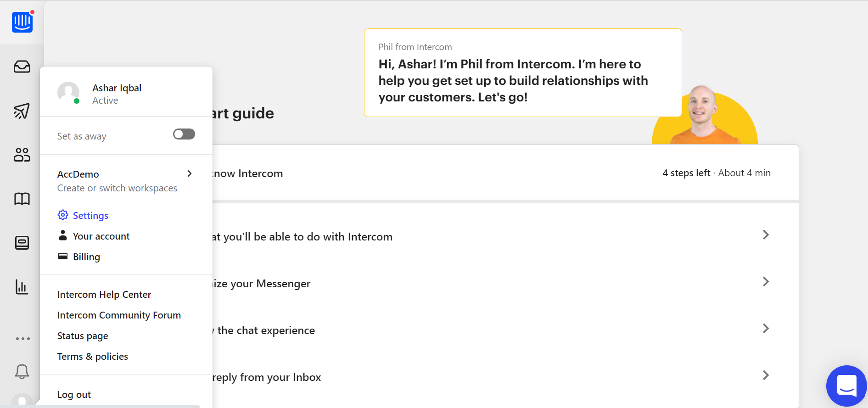The image size is (868, 408).
Task: Open the Outbound paper plane icon
Action: pos(22,111)
